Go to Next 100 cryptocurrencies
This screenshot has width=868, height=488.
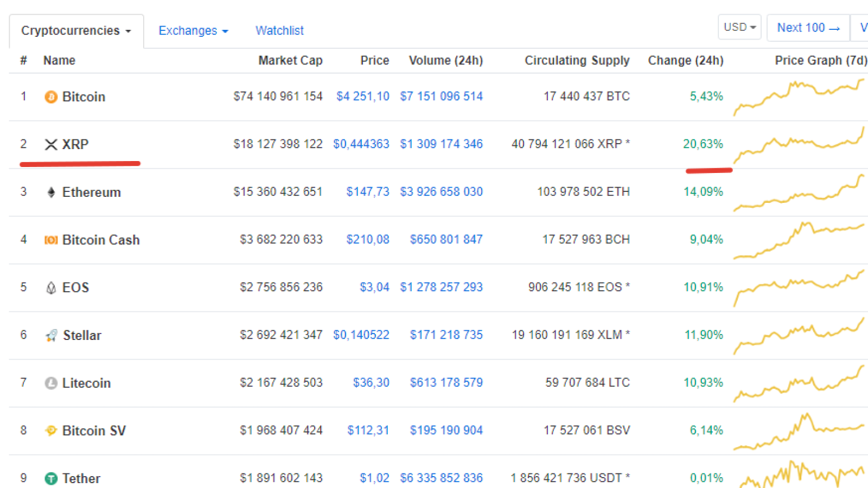[808, 28]
